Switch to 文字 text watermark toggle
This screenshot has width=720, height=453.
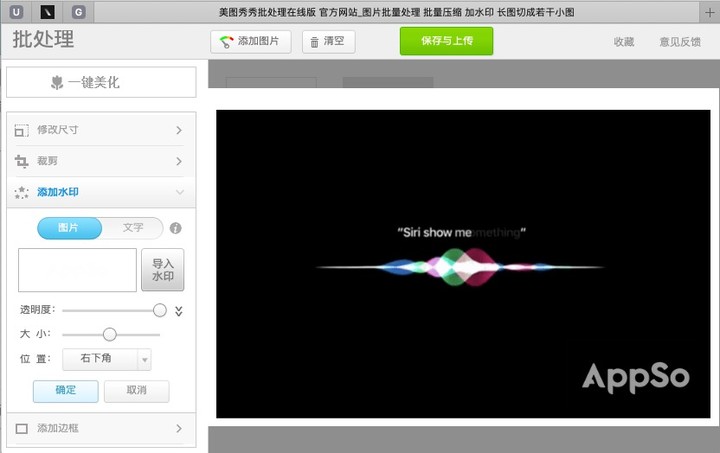[x=133, y=228]
